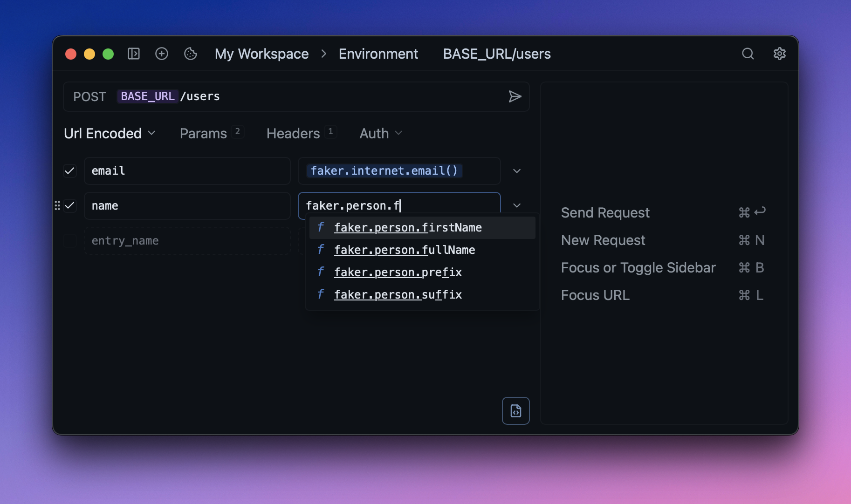
Task: Open the Auth dropdown
Action: click(x=380, y=134)
